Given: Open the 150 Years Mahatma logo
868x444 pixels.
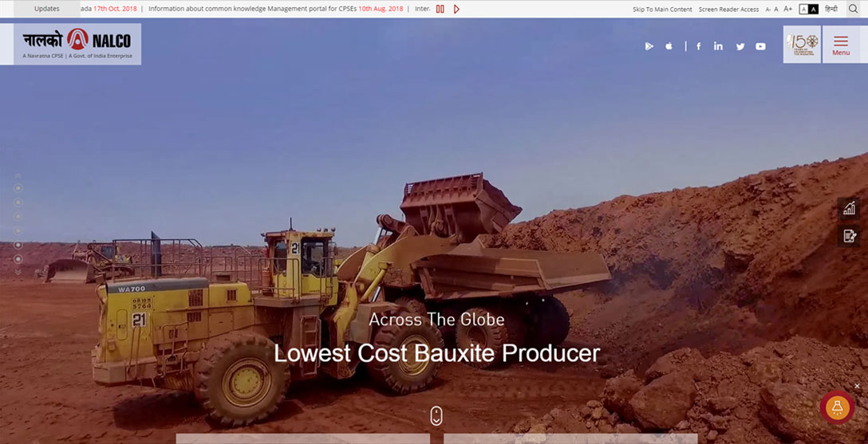Looking at the screenshot, I should pos(802,44).
